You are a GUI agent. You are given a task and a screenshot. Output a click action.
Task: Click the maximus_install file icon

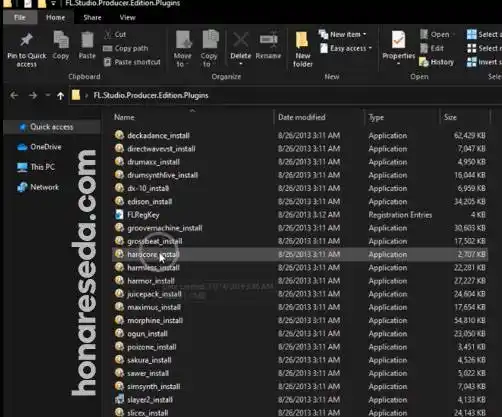[119, 307]
